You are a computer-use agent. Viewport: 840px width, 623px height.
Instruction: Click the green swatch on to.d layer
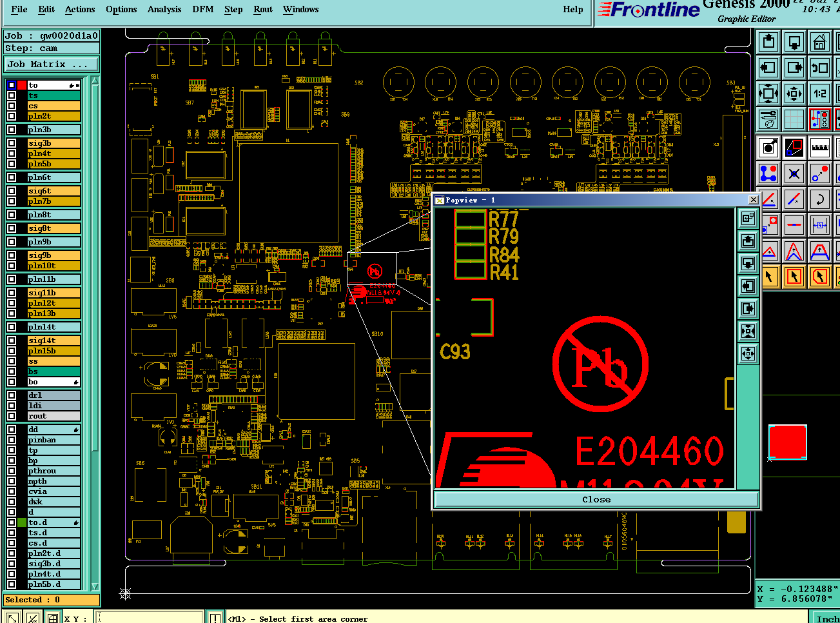(x=22, y=522)
